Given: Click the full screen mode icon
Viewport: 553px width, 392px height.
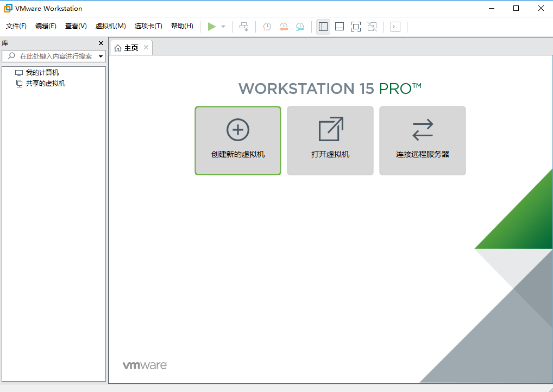Looking at the screenshot, I should click(355, 27).
